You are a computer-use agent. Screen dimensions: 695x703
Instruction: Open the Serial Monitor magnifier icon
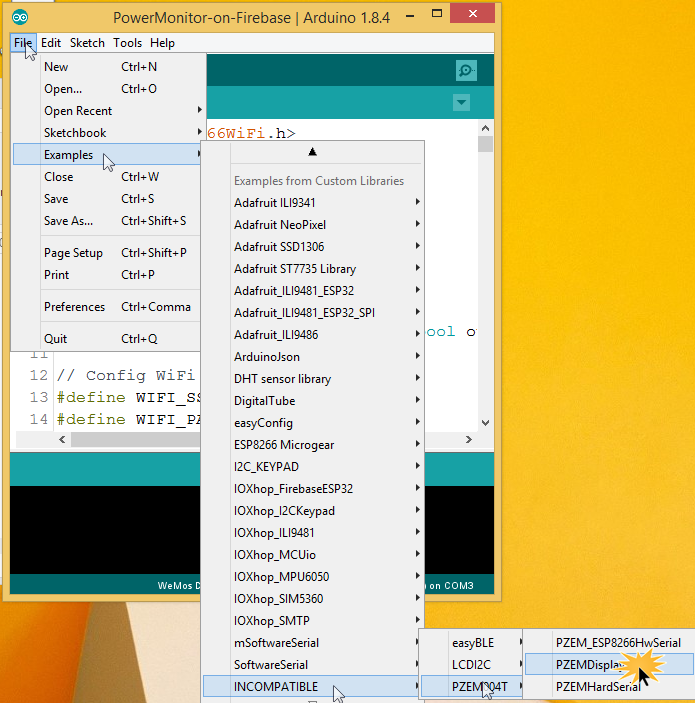click(466, 70)
